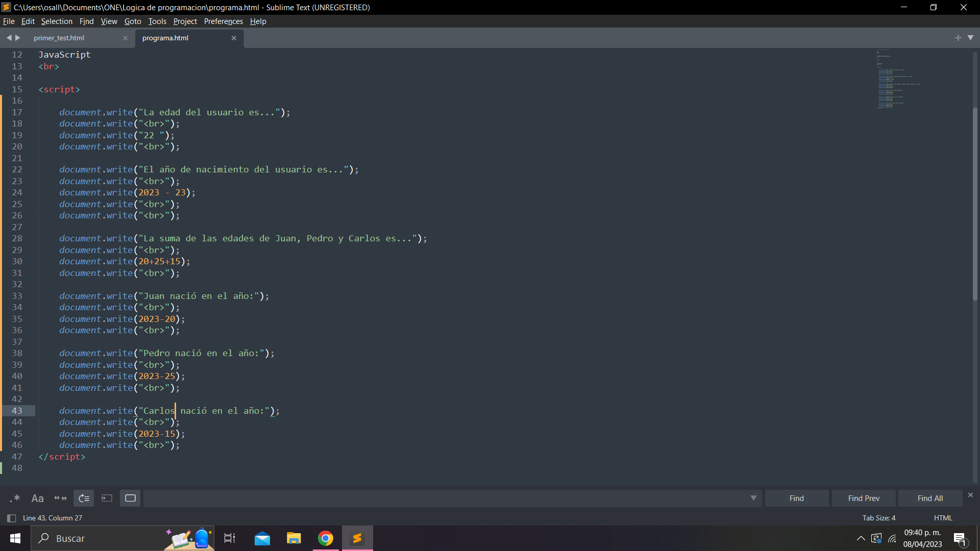Open the File menu
This screenshot has height=551, width=980.
9,21
